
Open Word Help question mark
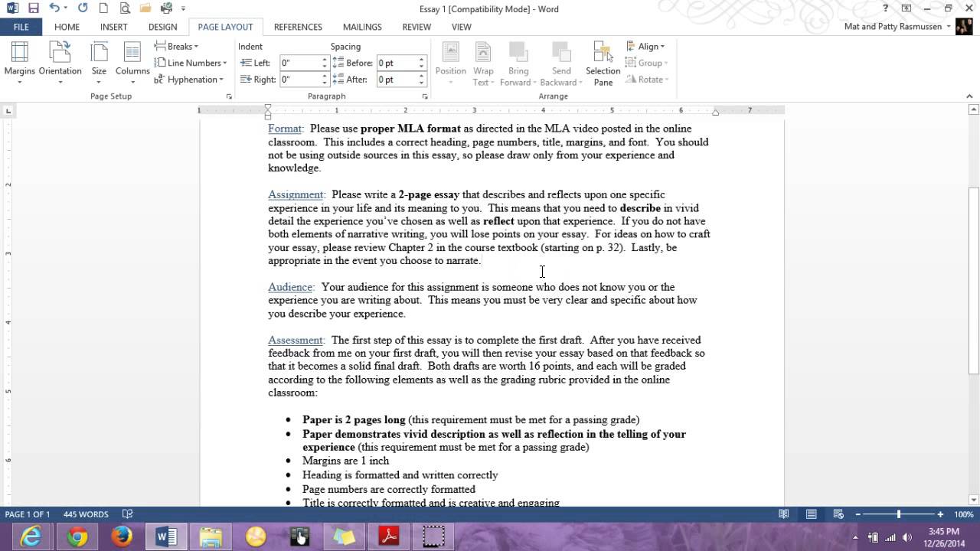tap(886, 8)
